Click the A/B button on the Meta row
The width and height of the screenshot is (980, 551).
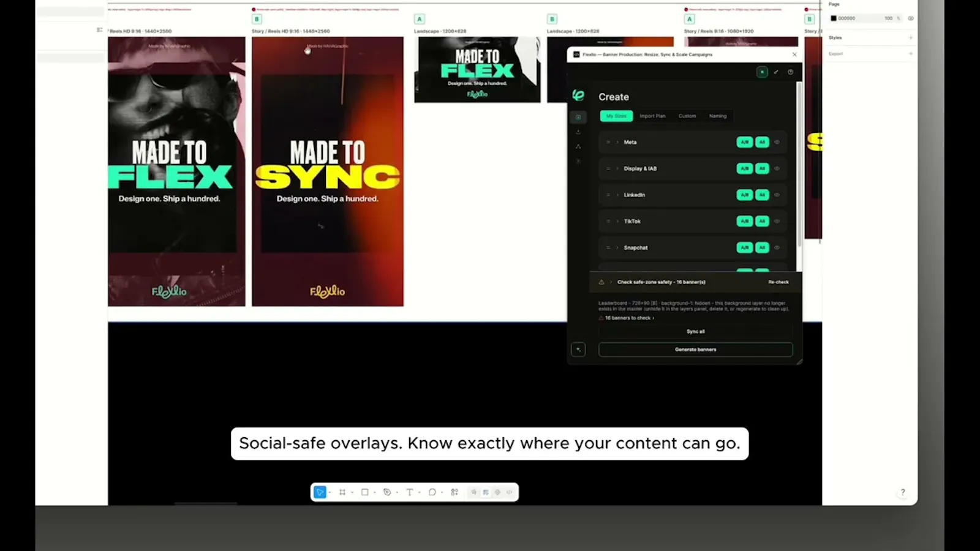click(745, 142)
